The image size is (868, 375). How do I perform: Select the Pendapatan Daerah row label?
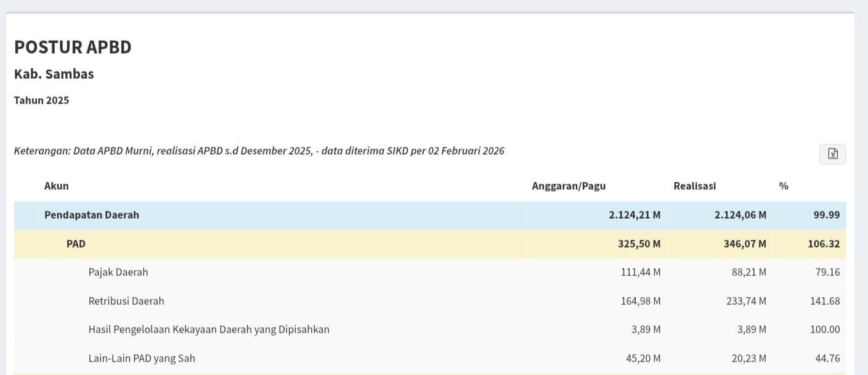click(91, 215)
